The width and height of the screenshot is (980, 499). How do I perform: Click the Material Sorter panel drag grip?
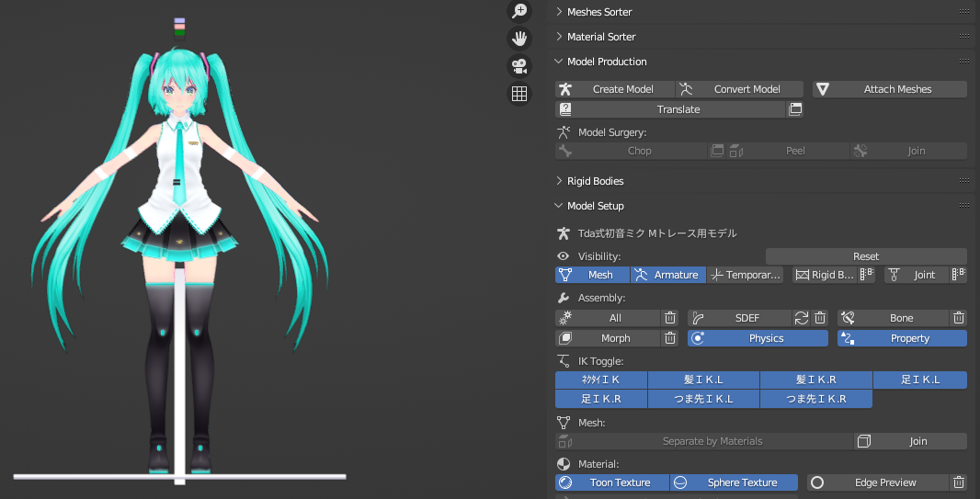[x=963, y=36]
